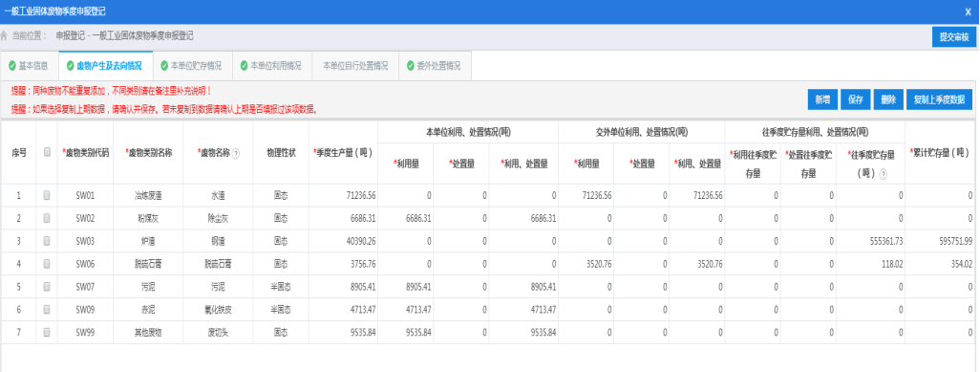The height and width of the screenshot is (372, 980).
Task: Check the checkbox for row SW02
Action: point(47,218)
